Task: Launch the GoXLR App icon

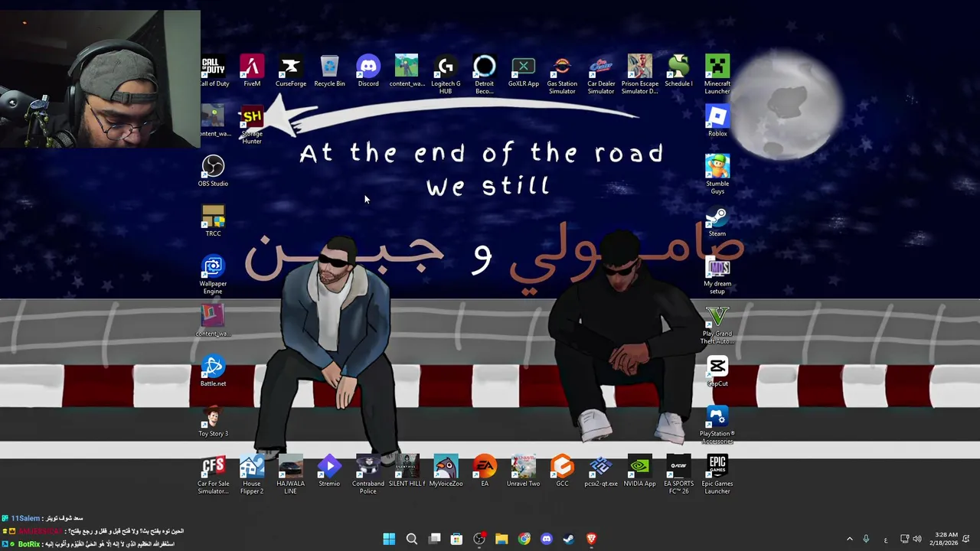Action: 524,71
